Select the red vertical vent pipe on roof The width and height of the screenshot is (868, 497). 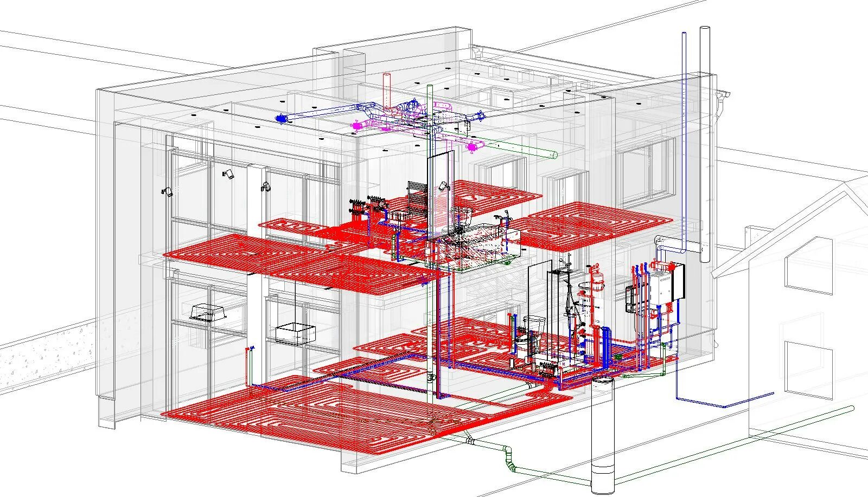click(x=387, y=91)
